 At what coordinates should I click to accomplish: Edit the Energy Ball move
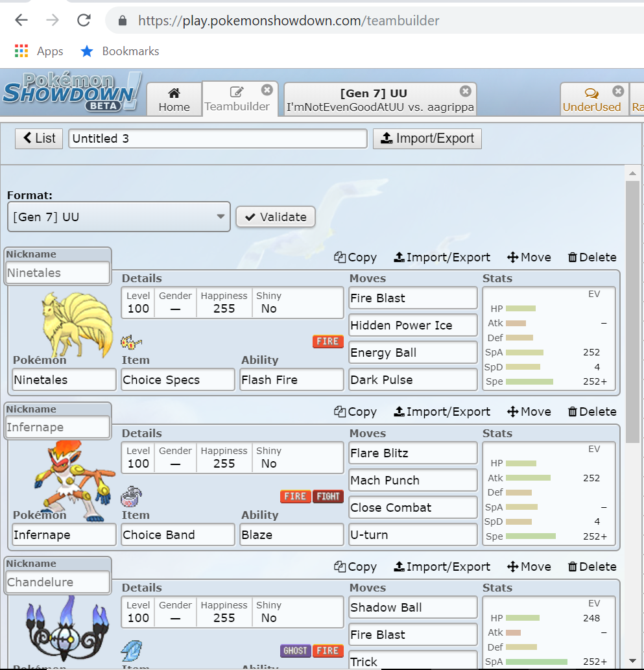(x=413, y=353)
